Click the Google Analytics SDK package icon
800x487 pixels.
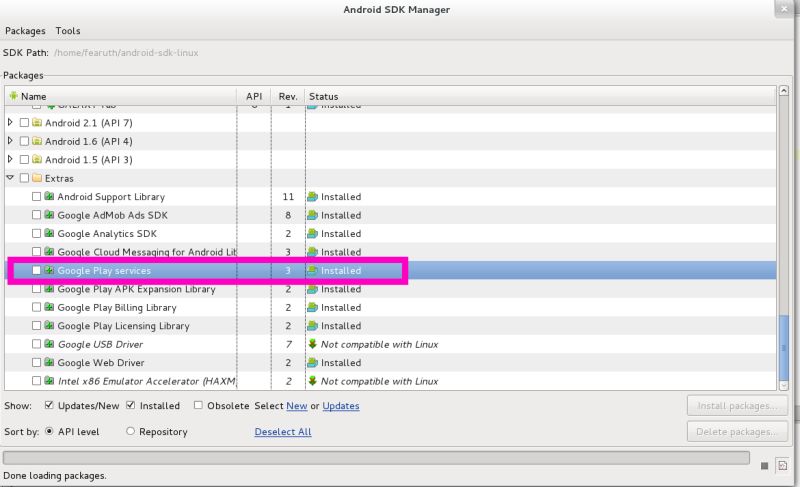click(x=49, y=233)
